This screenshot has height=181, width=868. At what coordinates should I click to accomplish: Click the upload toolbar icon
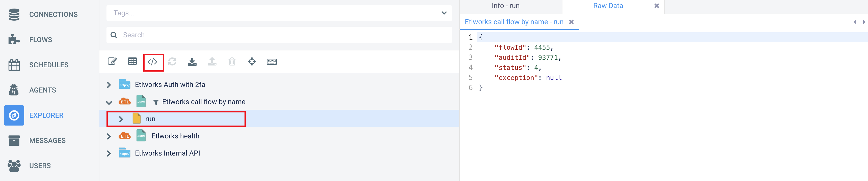pyautogui.click(x=212, y=62)
